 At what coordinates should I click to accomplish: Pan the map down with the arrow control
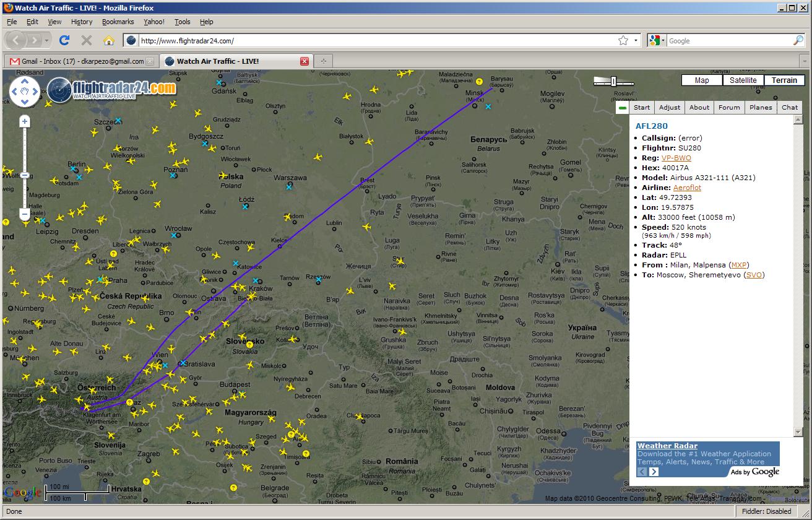tap(25, 103)
